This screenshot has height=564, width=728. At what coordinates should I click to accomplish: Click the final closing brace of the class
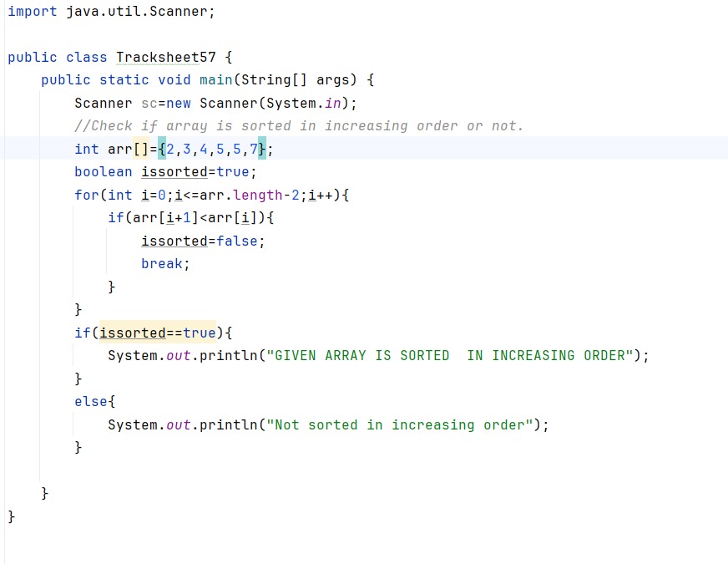(x=11, y=516)
